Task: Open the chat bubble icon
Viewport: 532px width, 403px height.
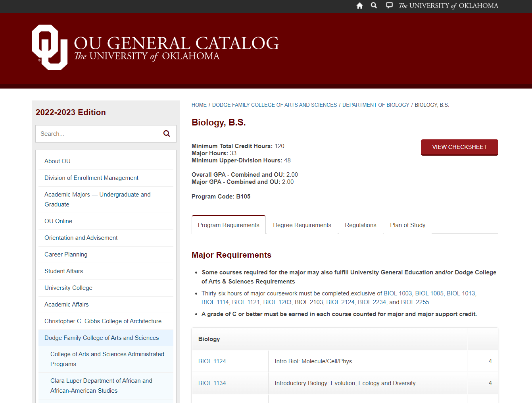Action: [x=389, y=6]
